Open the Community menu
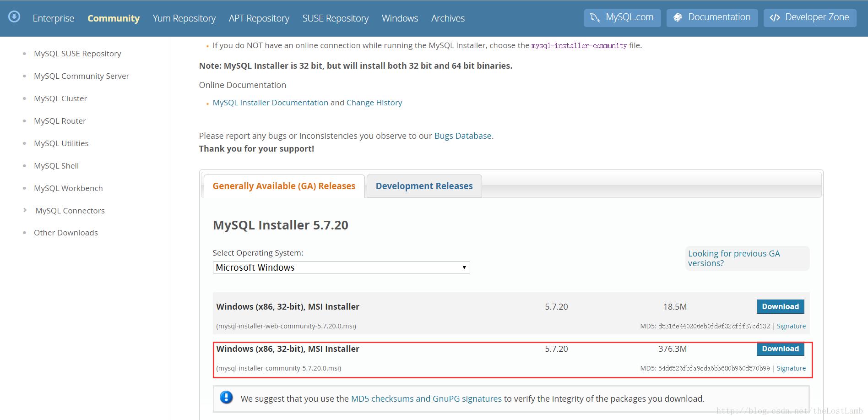The image size is (868, 420). [x=113, y=18]
